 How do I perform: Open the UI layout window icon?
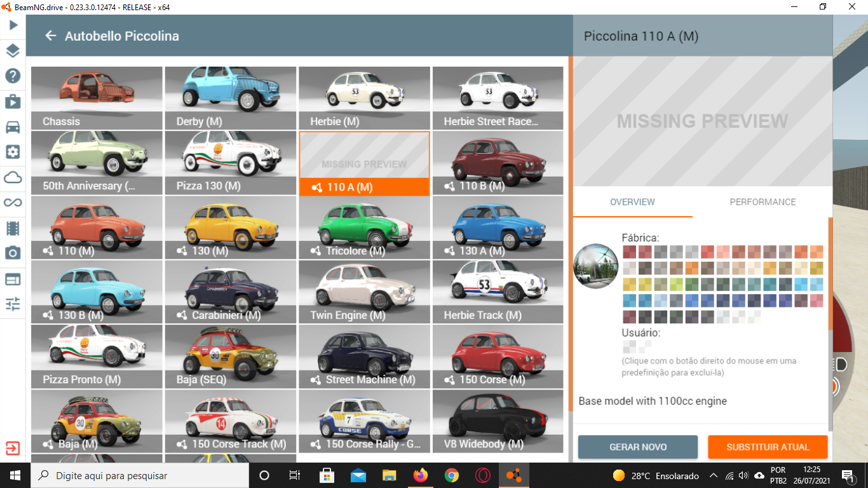point(13,279)
